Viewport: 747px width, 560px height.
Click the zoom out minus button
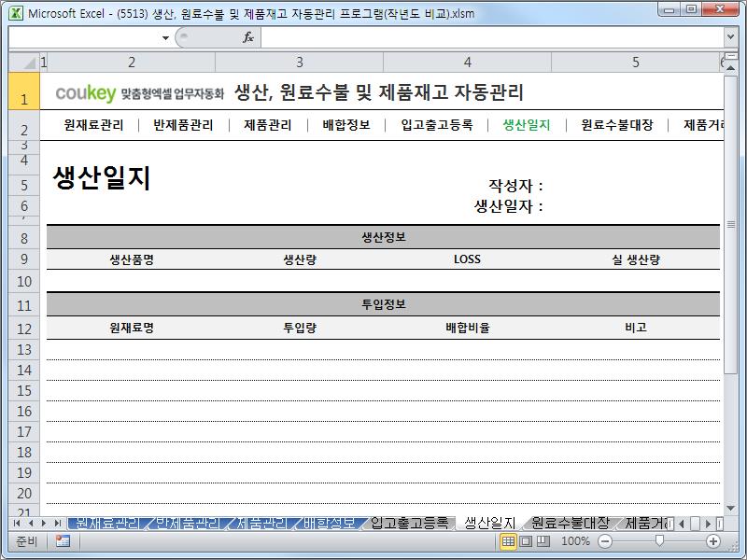tap(605, 541)
